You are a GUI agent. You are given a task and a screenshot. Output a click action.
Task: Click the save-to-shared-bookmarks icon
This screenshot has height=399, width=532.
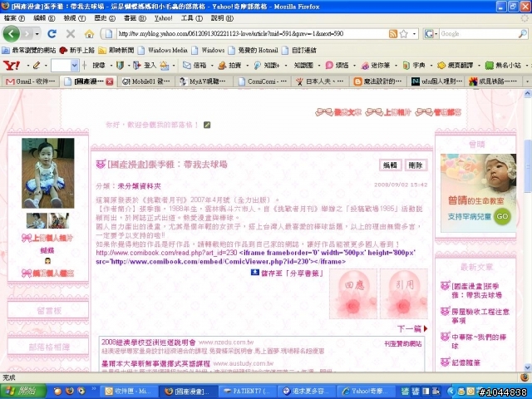coord(255,273)
